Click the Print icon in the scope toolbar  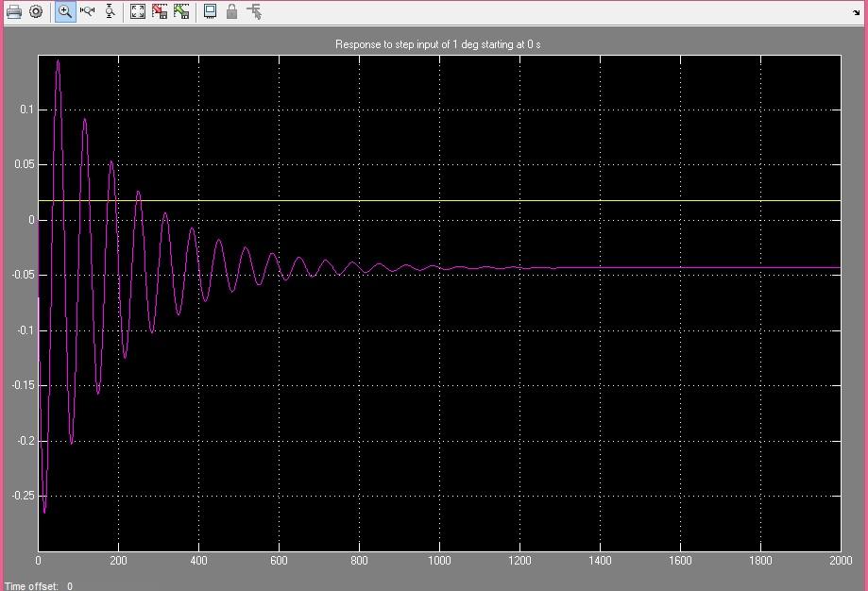coord(14,12)
